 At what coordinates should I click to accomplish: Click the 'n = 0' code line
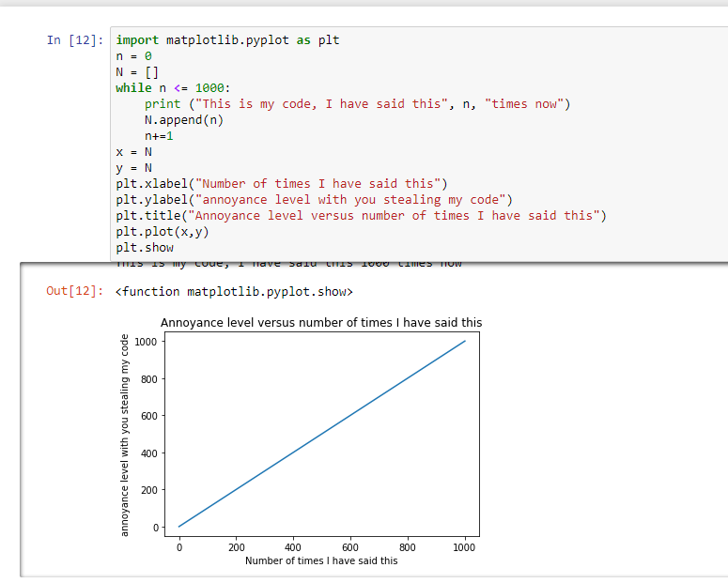pos(133,56)
